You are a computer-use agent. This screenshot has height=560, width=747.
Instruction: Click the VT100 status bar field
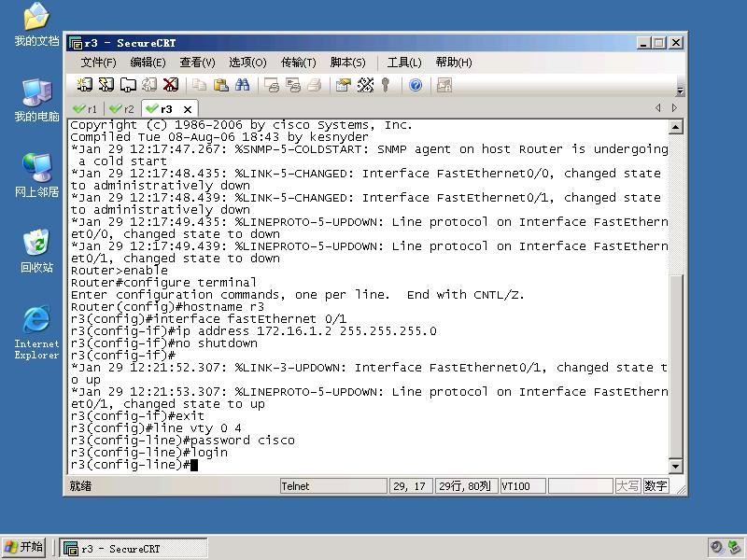523,486
